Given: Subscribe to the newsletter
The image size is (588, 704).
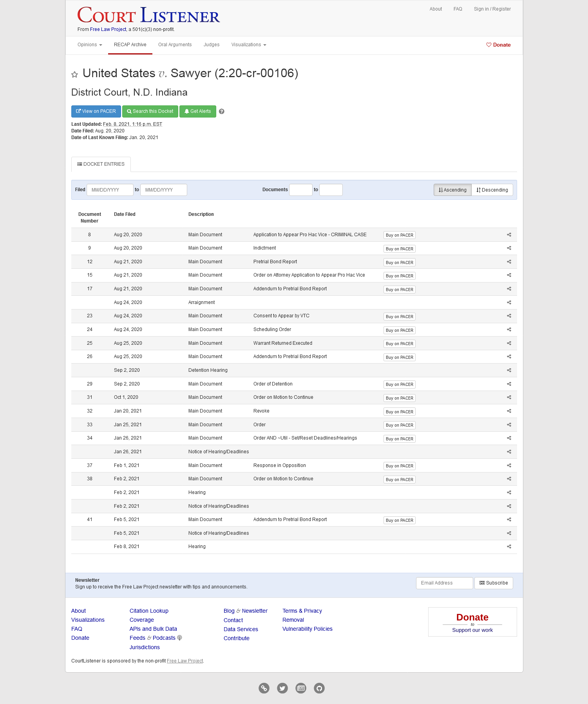Looking at the screenshot, I should pos(494,583).
